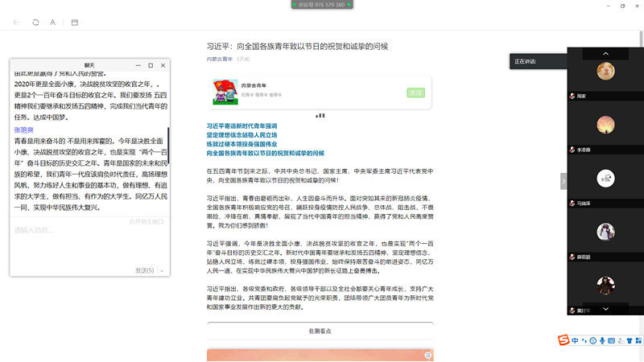Click the Sogou user account icon
Viewport: 644px width, 362px height.
click(x=621, y=340)
